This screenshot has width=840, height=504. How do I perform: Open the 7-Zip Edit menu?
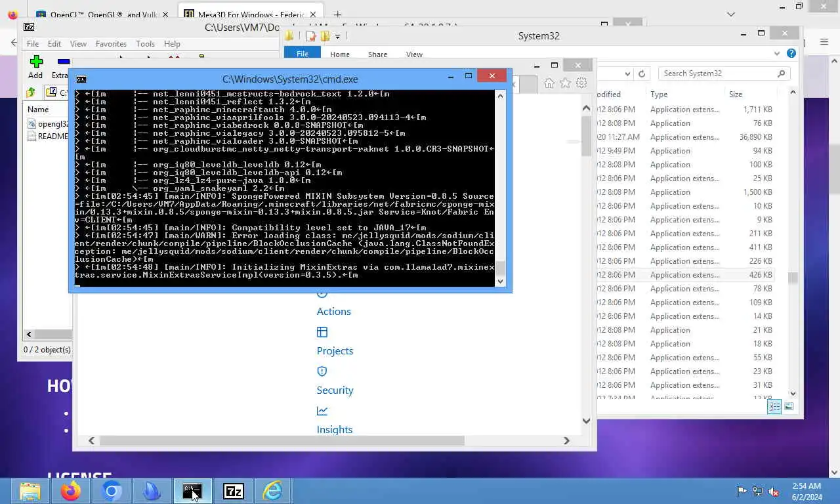(54, 44)
